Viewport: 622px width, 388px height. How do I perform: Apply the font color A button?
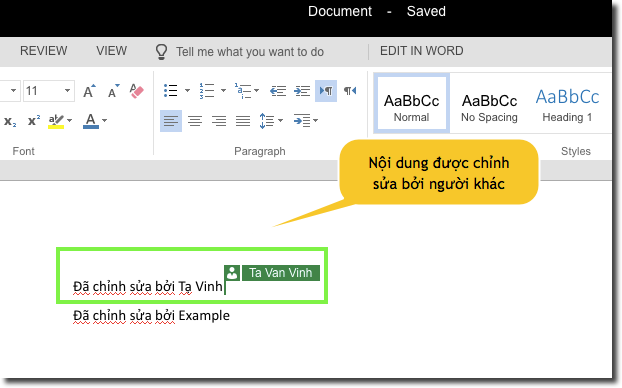(90, 121)
